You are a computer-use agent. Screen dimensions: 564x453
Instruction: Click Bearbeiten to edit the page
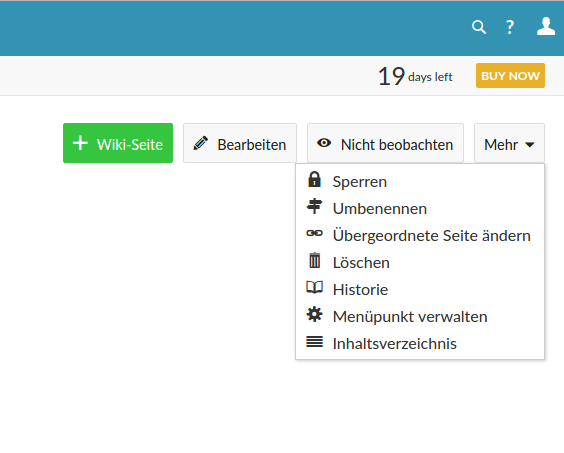240,143
